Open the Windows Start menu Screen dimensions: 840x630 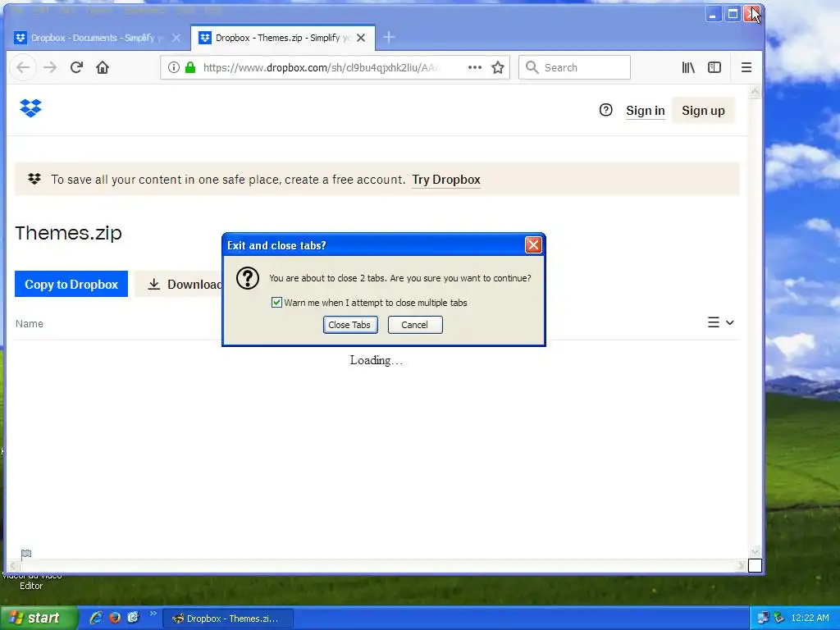pos(39,618)
